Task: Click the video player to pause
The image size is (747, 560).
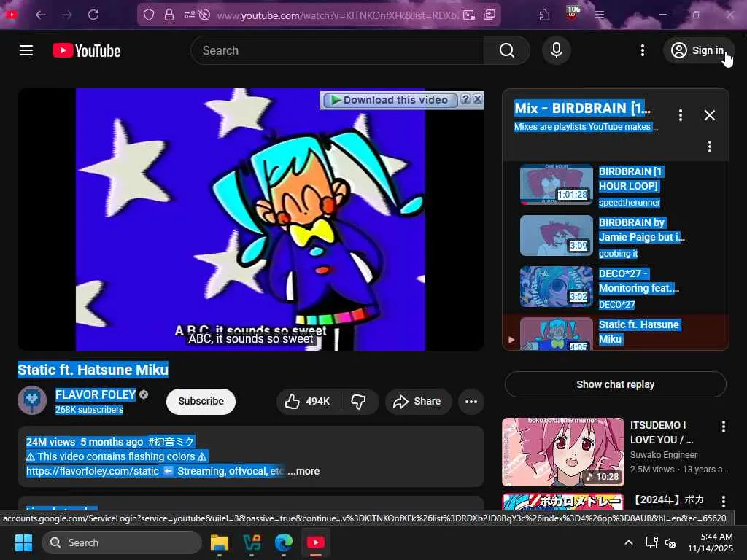Action: 251,219
